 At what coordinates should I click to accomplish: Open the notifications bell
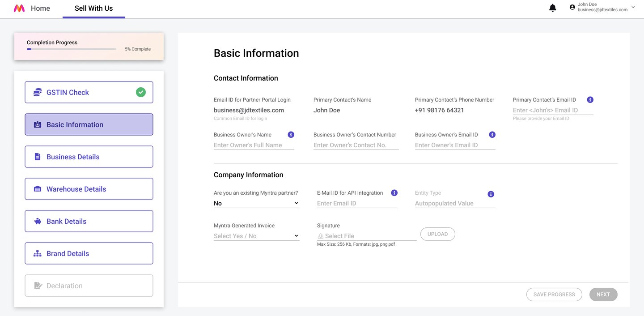point(553,8)
